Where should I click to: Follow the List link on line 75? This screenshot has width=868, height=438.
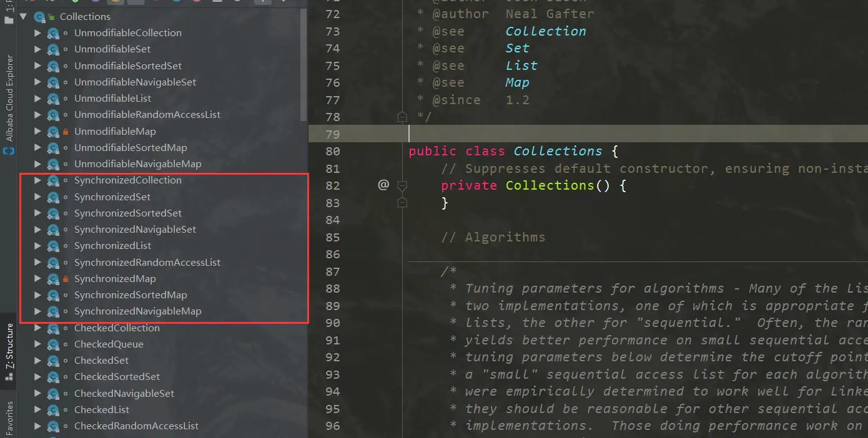(x=521, y=66)
